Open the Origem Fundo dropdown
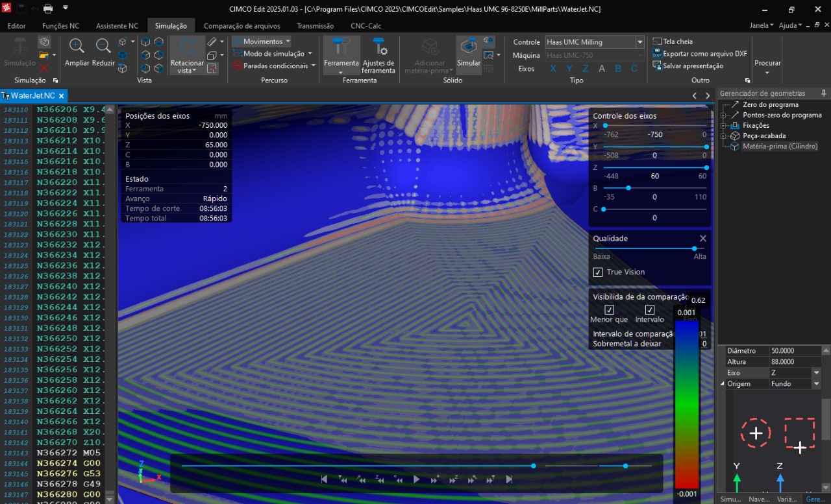The height and width of the screenshot is (504, 831). (816, 384)
